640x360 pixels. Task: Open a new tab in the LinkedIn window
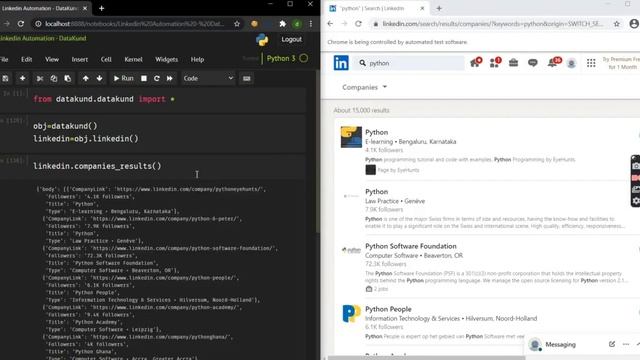pyautogui.click(x=439, y=8)
